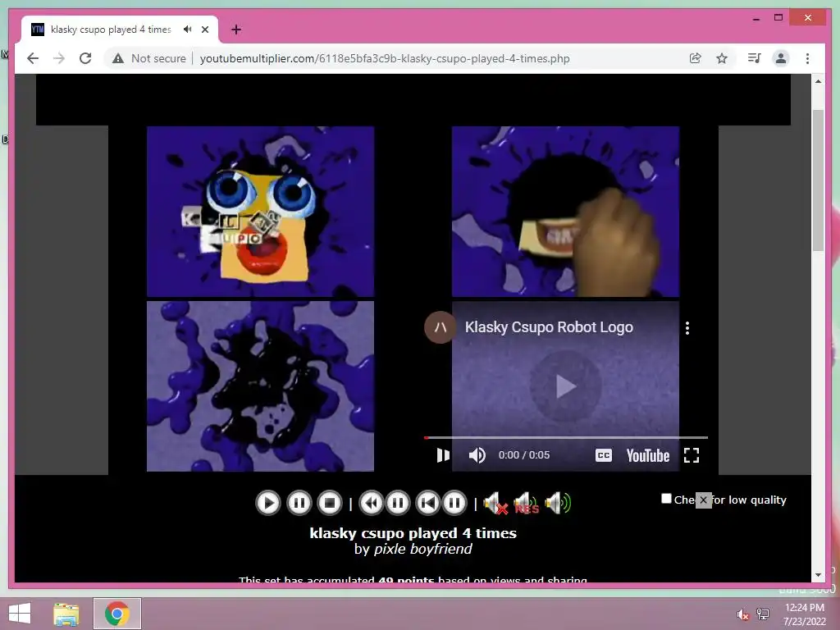Share this page using the share icon
The image size is (840, 630).
pos(696,58)
